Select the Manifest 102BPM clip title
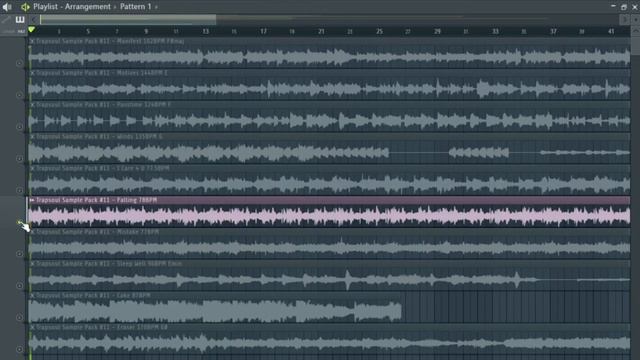Viewport: 640px width, 360px height. click(110, 41)
